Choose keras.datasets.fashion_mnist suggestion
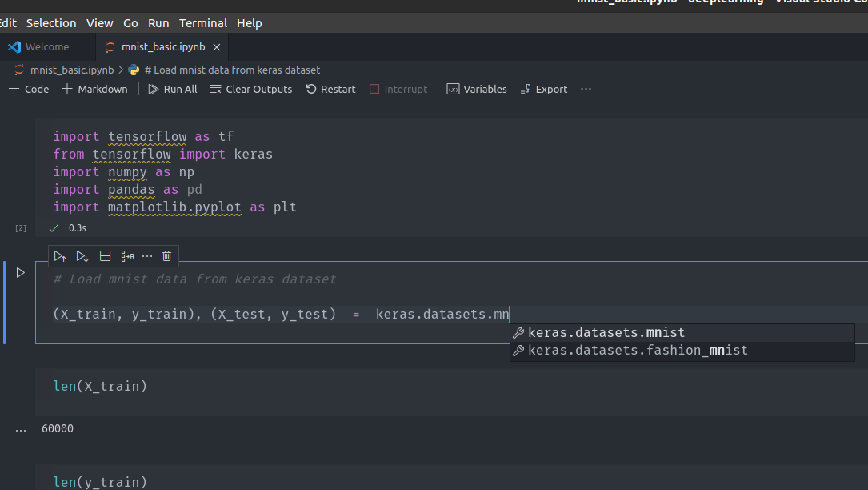This screenshot has width=868, height=490. tap(682, 351)
